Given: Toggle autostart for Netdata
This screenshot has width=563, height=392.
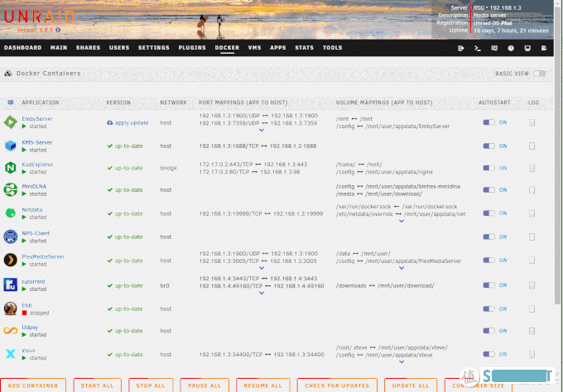Looking at the screenshot, I should tap(488, 213).
